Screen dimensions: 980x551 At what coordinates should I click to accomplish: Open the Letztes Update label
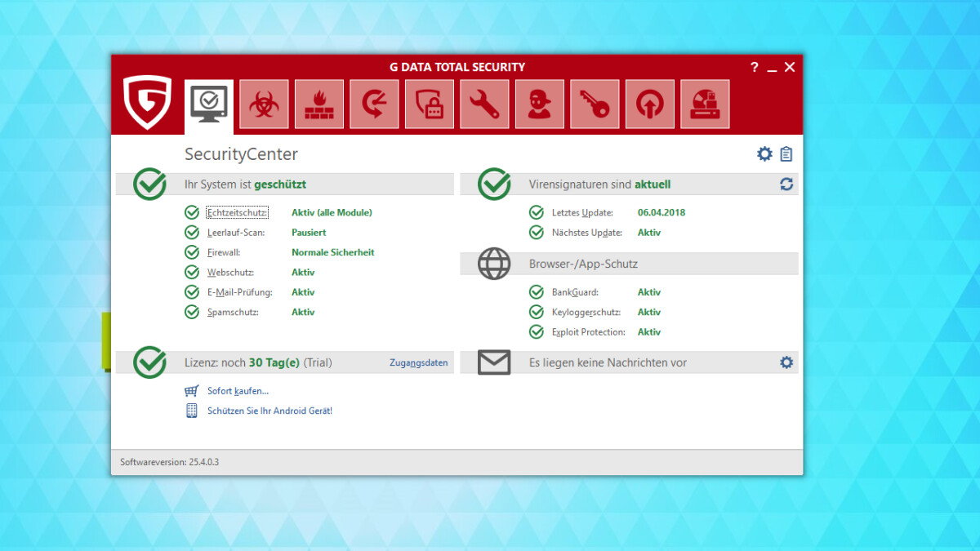click(581, 212)
